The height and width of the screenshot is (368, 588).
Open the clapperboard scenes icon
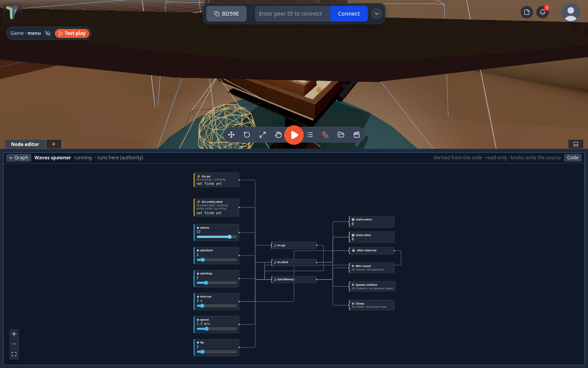(x=357, y=135)
